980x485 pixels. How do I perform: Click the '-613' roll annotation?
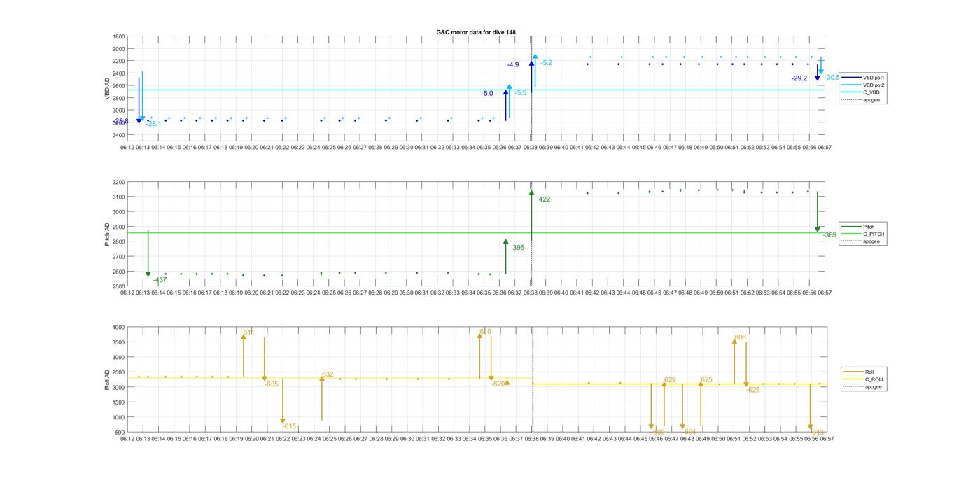coord(817,433)
